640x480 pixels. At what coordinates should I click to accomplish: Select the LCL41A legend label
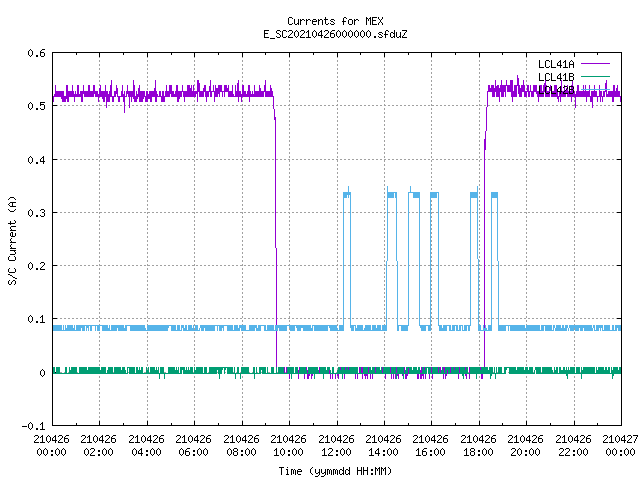556,64
